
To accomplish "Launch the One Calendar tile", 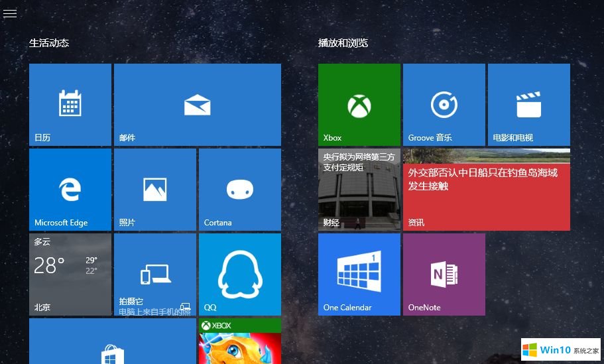I will (359, 274).
